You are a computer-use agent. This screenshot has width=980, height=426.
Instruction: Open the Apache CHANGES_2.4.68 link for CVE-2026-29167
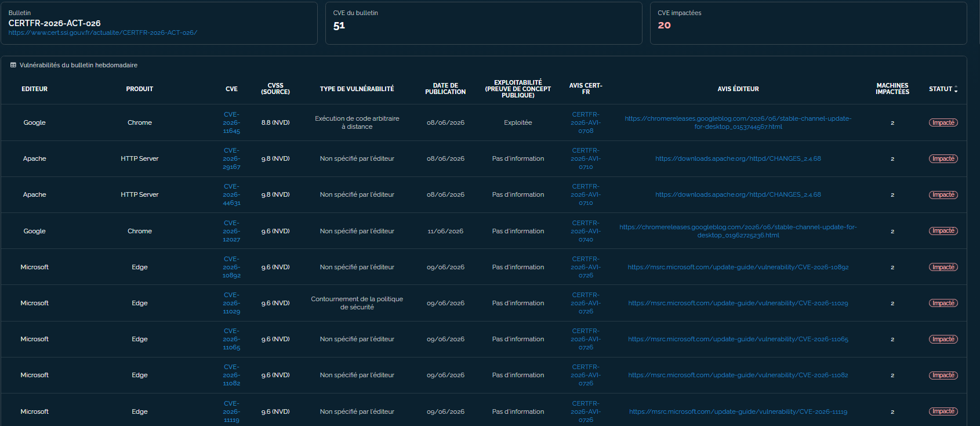738,158
